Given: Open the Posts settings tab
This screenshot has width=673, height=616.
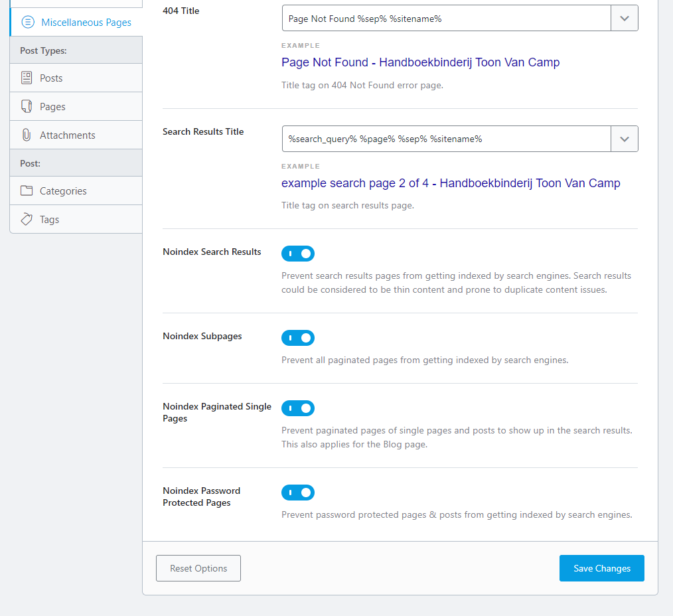Looking at the screenshot, I should [x=76, y=78].
